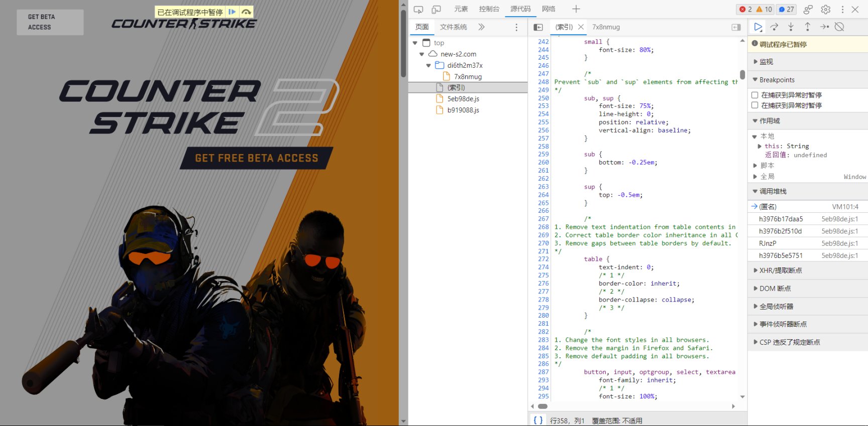Select RJnzP call stack frame
Image resolution: width=868 pixels, height=426 pixels.
pos(808,243)
